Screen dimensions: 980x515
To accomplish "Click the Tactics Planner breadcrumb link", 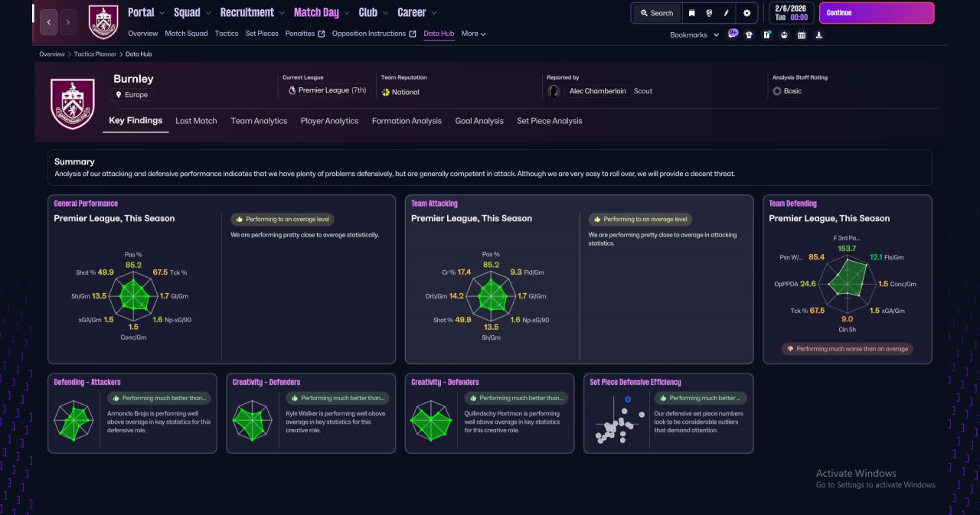I will tap(95, 54).
